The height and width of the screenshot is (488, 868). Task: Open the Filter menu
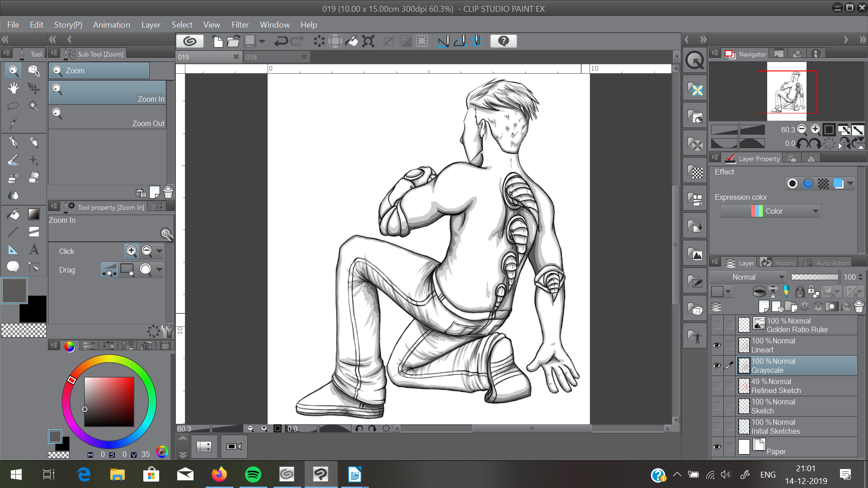click(x=240, y=25)
